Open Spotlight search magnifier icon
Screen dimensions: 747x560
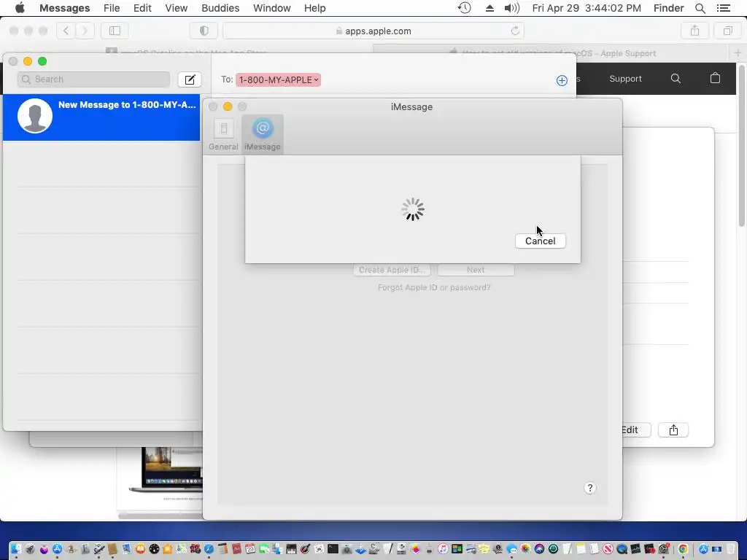(x=700, y=8)
